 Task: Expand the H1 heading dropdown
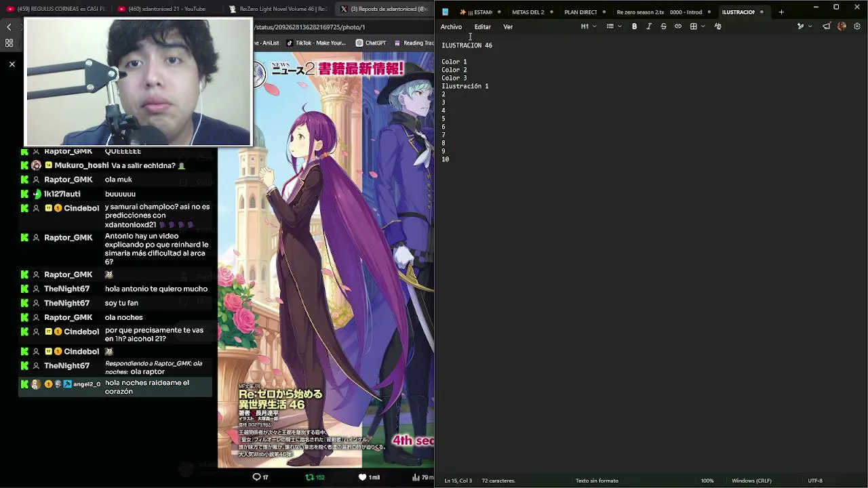click(x=589, y=26)
